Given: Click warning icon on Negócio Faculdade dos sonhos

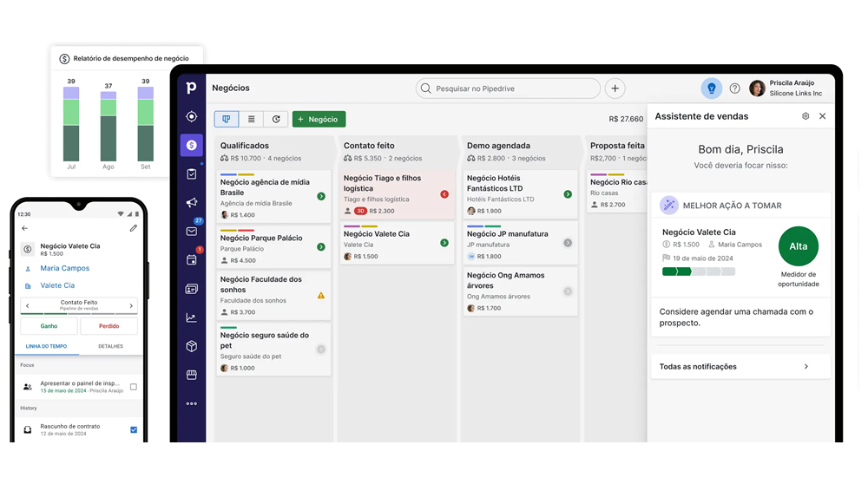Looking at the screenshot, I should pyautogui.click(x=321, y=296).
